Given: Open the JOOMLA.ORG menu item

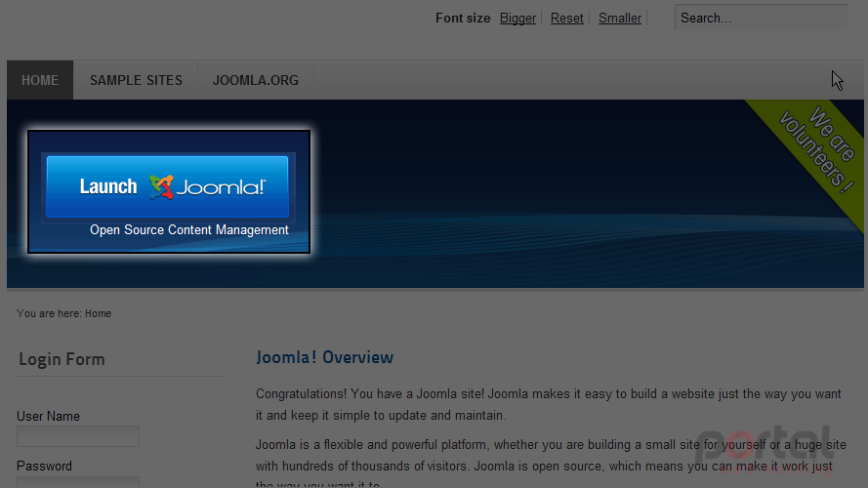Looking at the screenshot, I should [x=256, y=80].
